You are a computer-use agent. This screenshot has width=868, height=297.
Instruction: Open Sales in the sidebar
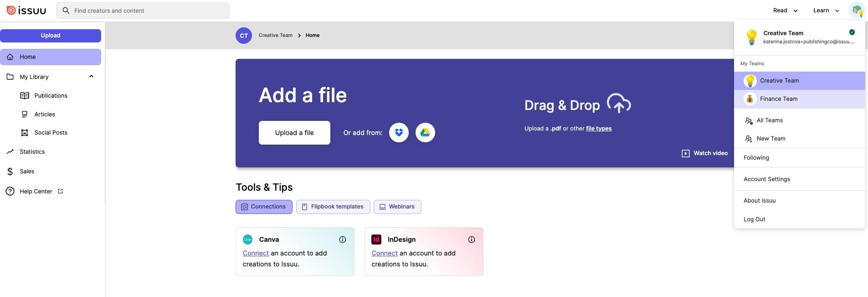pyautogui.click(x=27, y=172)
